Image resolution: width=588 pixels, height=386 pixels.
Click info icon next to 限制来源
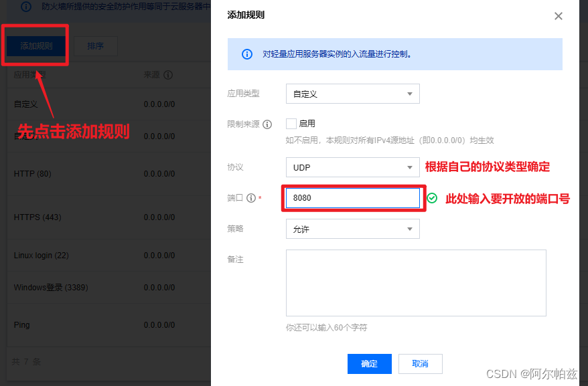point(267,124)
